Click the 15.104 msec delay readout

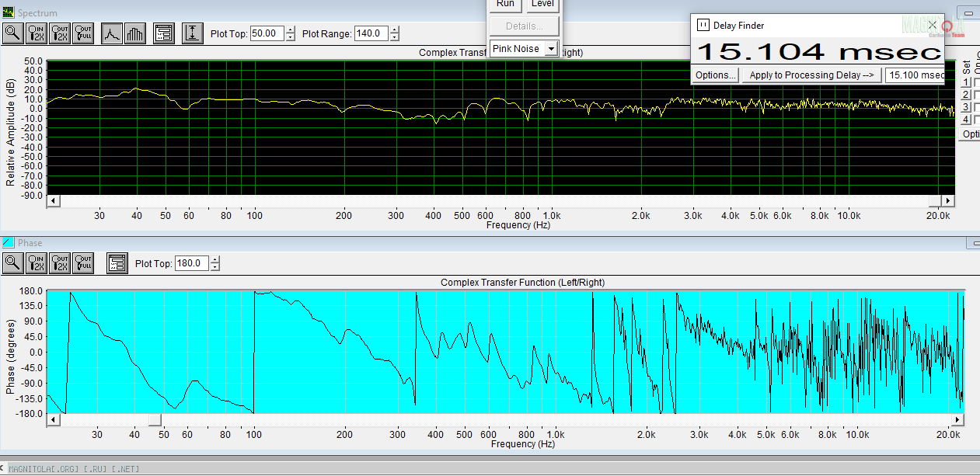[818, 51]
